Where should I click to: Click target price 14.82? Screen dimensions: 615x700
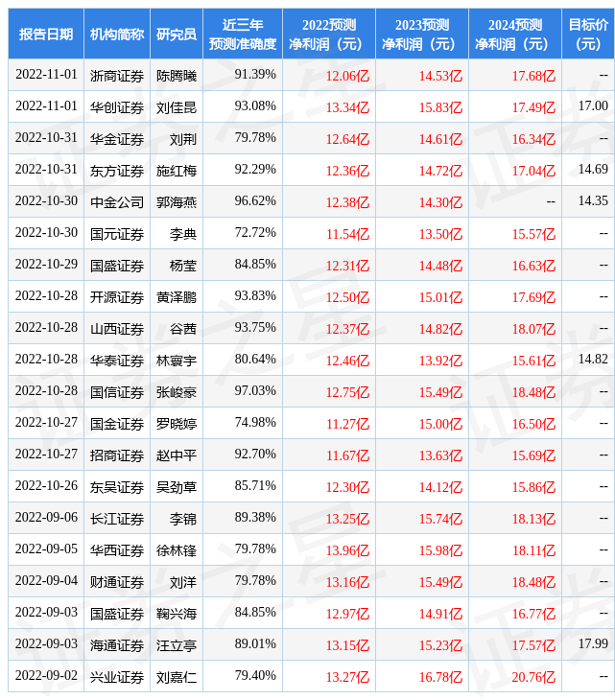pyautogui.click(x=593, y=360)
